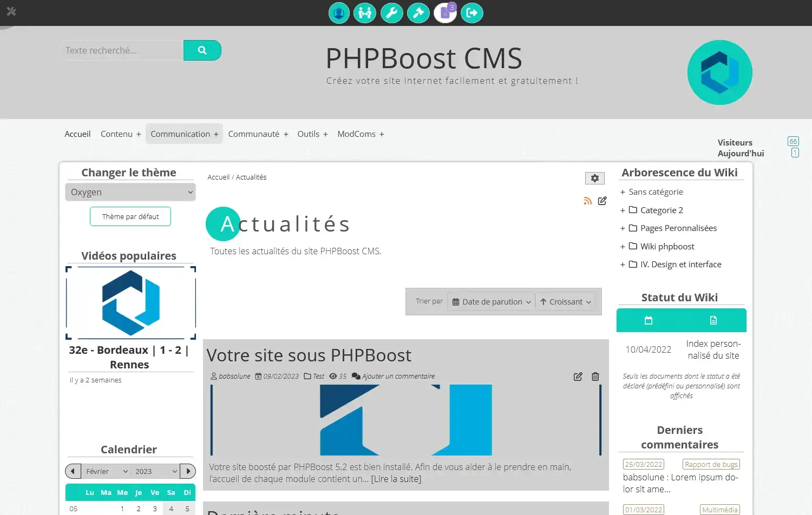Go to next month in calendar
Image resolution: width=812 pixels, height=515 pixels.
188,471
